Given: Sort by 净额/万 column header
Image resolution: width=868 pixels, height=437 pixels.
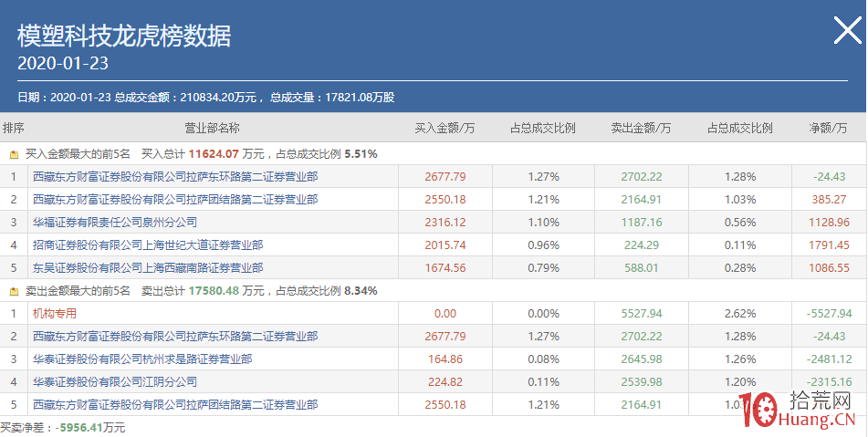Looking at the screenshot, I should coord(830,129).
